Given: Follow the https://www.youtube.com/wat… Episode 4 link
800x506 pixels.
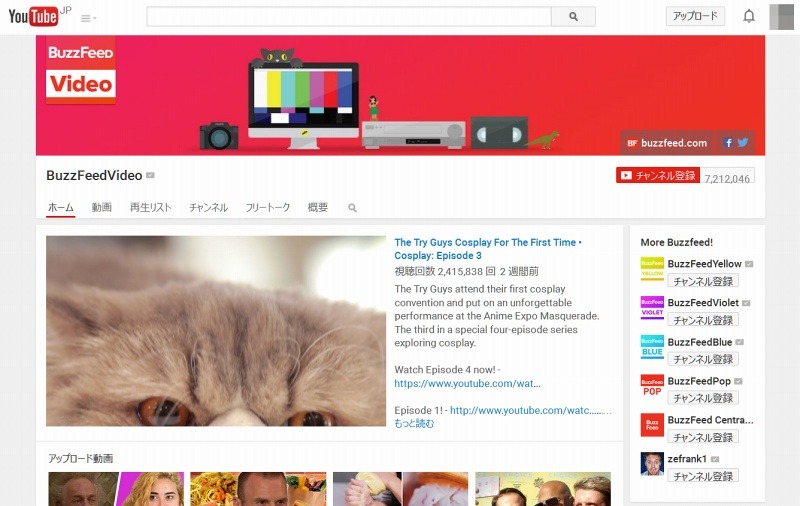Looking at the screenshot, I should pos(467,384).
